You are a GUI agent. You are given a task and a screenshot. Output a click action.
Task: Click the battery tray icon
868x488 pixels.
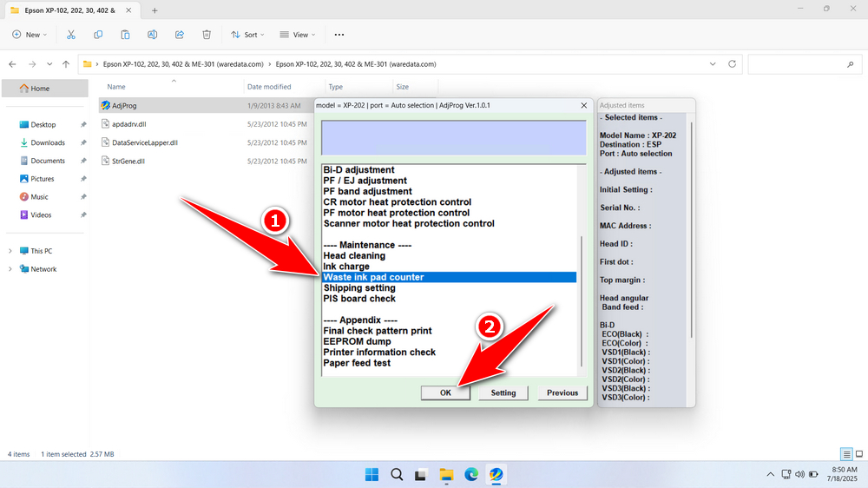tap(814, 474)
